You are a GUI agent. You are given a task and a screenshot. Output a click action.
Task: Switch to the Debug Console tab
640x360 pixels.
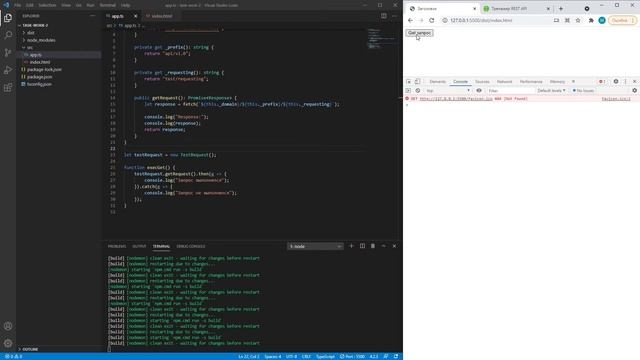191,247
